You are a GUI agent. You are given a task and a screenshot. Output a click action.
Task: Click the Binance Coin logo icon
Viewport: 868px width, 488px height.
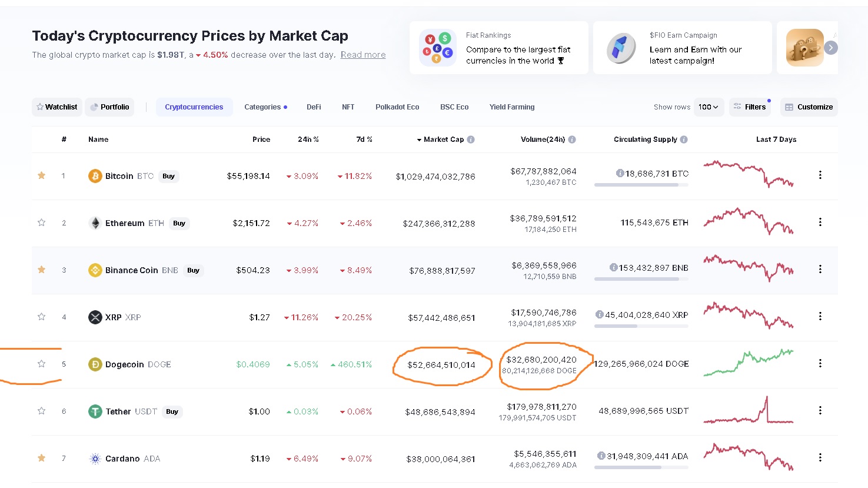coord(95,270)
